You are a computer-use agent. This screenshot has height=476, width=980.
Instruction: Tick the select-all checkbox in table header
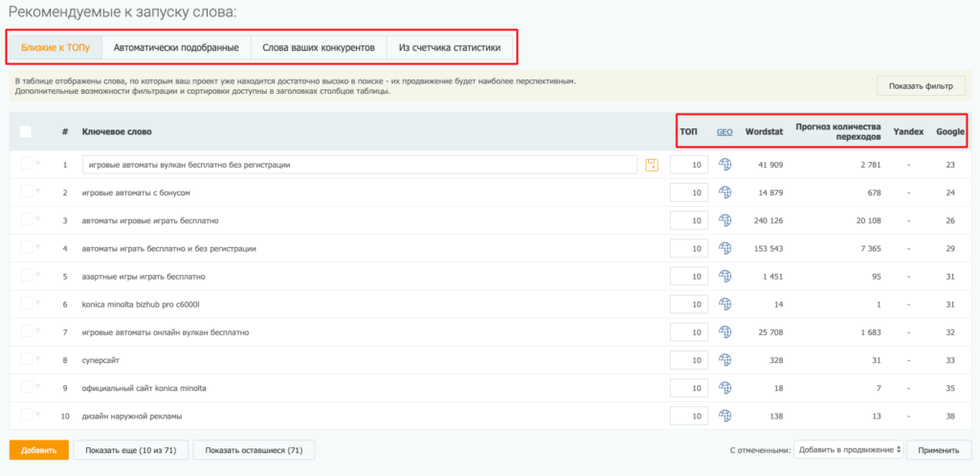[26, 131]
